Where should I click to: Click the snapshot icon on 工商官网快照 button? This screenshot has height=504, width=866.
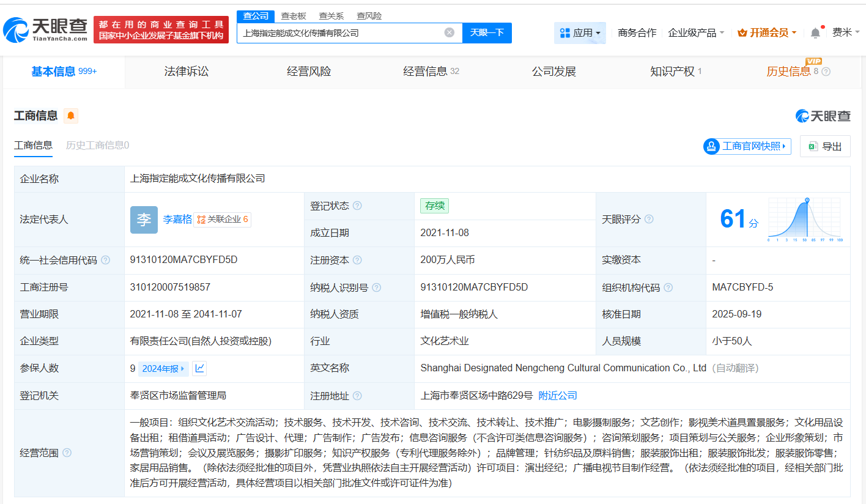point(711,146)
